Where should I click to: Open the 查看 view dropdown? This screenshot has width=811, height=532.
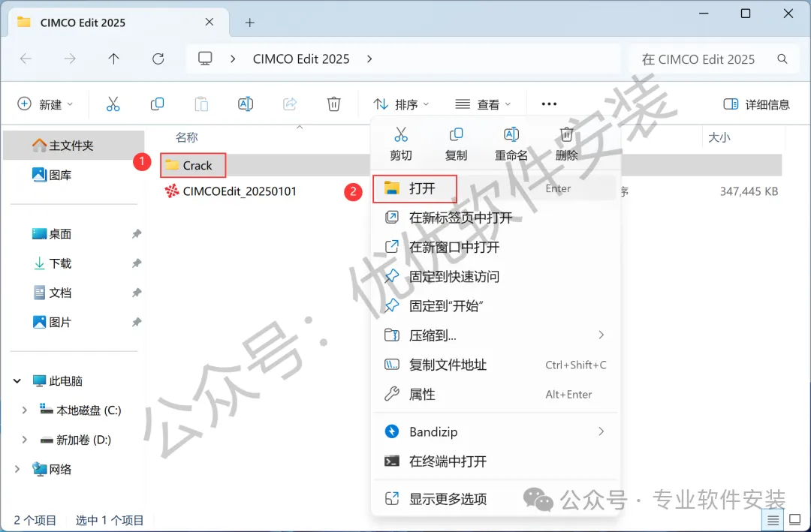click(x=483, y=104)
